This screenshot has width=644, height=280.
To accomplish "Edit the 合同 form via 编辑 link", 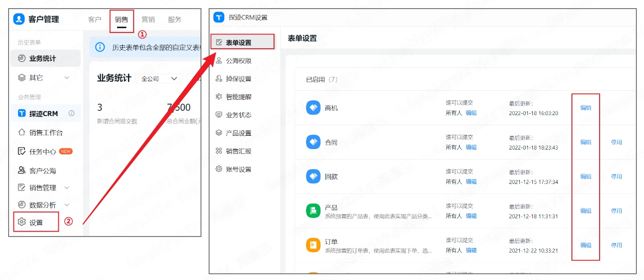I will [586, 142].
